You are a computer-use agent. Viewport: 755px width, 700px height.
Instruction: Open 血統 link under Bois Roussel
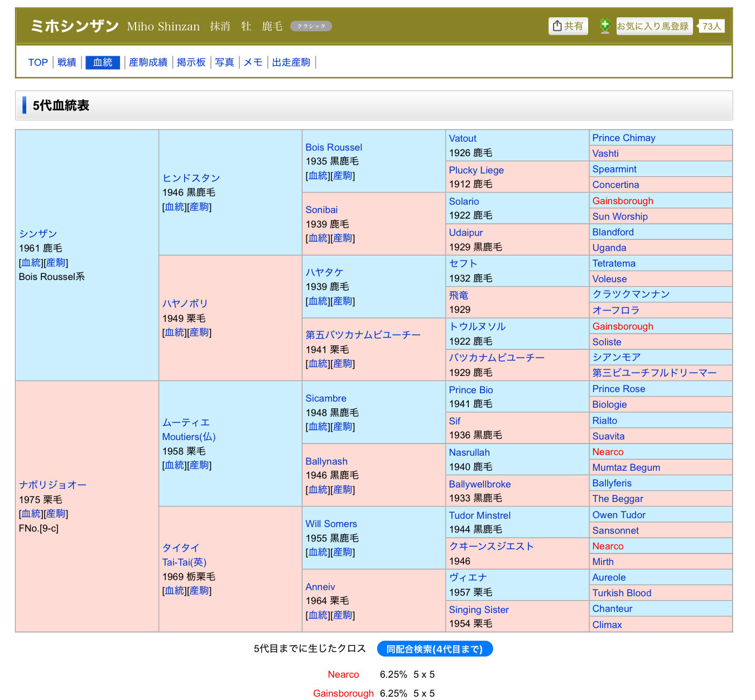coord(318,176)
